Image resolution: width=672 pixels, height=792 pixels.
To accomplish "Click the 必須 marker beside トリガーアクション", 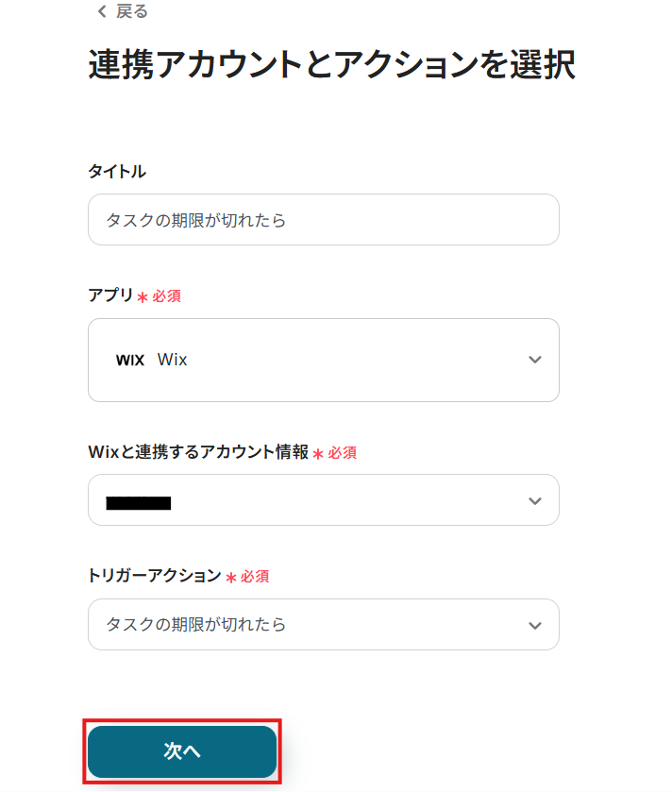I will click(x=255, y=577).
